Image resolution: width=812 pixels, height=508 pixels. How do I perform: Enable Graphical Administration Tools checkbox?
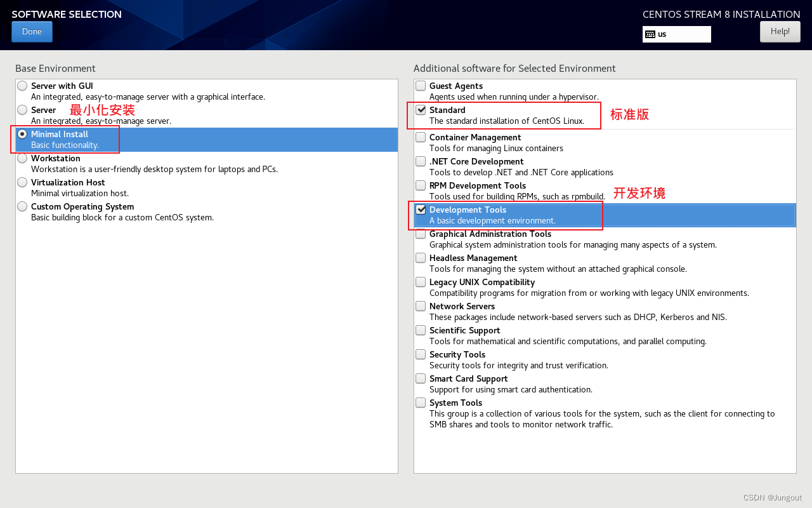[421, 234]
